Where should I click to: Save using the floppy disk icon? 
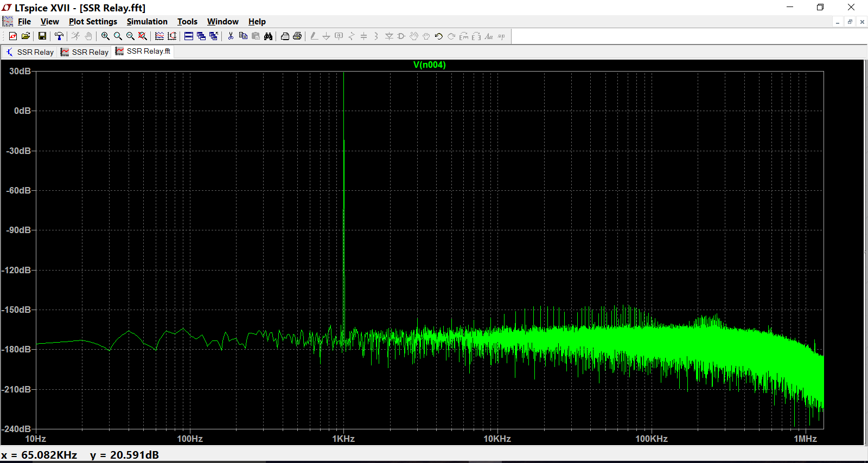coord(42,36)
